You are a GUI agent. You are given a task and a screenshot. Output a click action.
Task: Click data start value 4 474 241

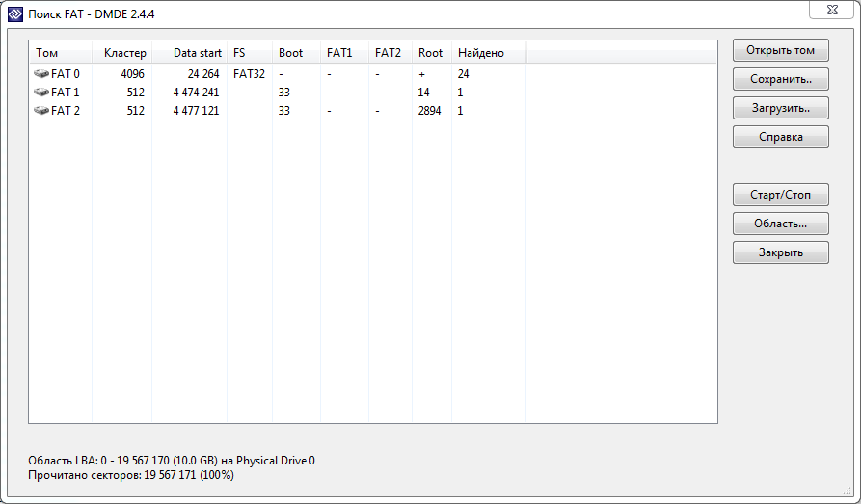click(x=196, y=92)
